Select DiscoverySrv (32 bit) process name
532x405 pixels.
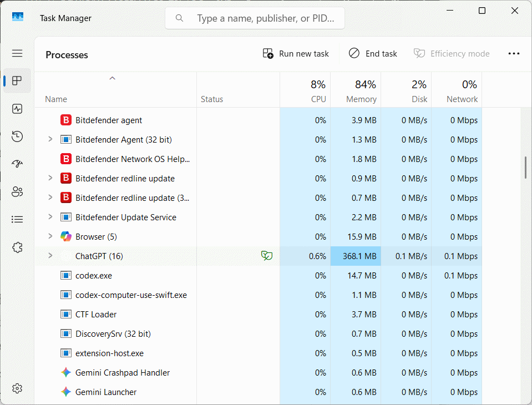click(x=113, y=334)
